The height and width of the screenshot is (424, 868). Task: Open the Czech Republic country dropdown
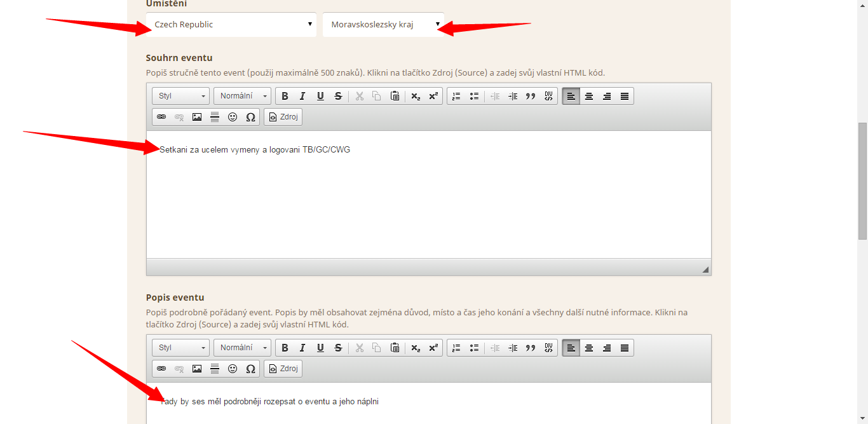pyautogui.click(x=231, y=24)
